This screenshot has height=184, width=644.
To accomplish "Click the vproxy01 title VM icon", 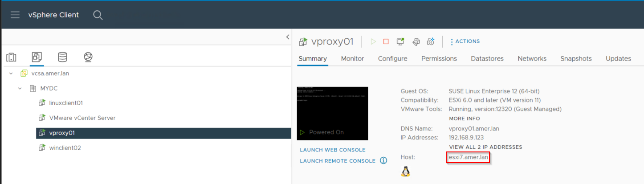I will pos(303,42).
